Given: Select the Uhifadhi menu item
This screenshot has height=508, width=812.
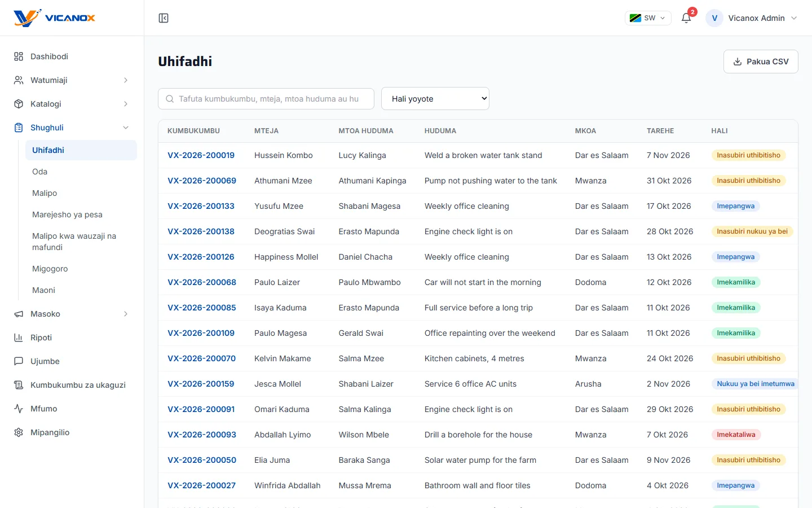Looking at the screenshot, I should pyautogui.click(x=81, y=150).
